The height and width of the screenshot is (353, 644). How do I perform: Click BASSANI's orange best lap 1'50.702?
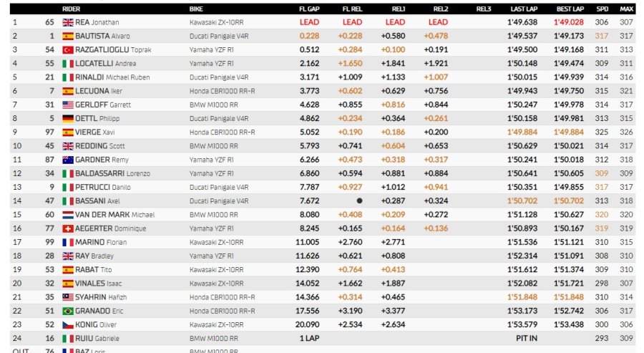(x=569, y=201)
